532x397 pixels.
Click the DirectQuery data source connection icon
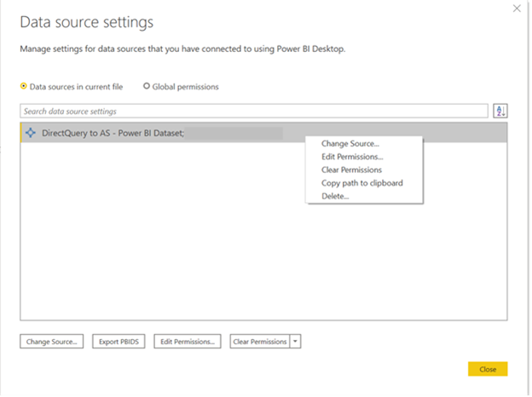31,133
